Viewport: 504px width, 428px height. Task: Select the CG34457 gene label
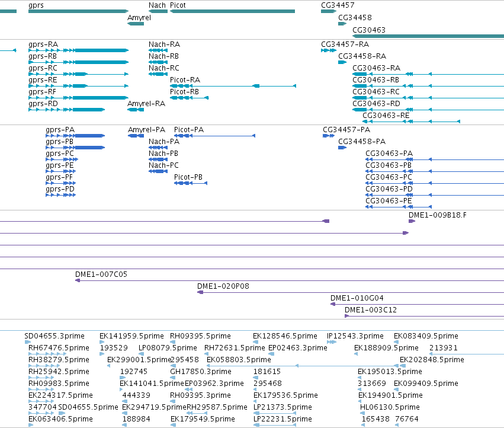(x=338, y=5)
